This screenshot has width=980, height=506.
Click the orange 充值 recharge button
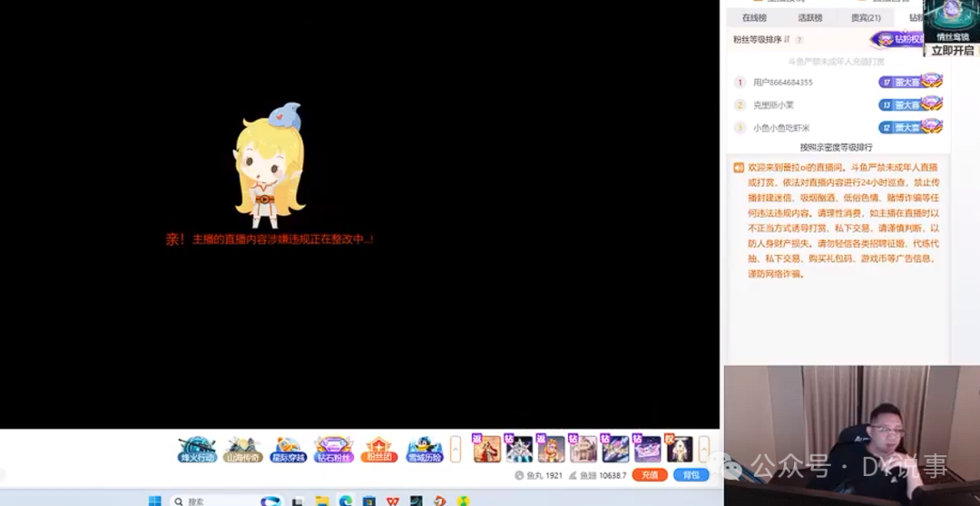pyautogui.click(x=650, y=475)
